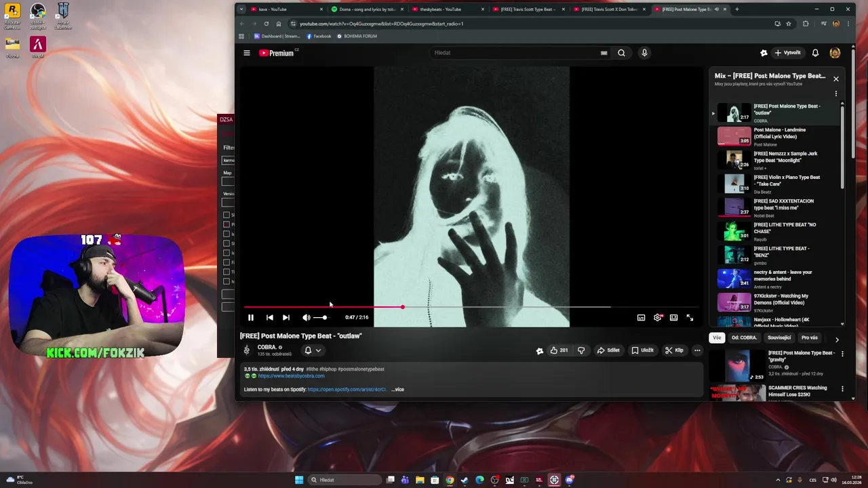Select the Od: COBRA. filter chip
868x488 pixels.
point(744,338)
